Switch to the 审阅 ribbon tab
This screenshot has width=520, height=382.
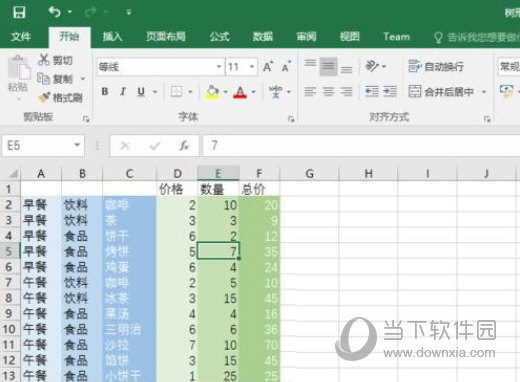click(x=306, y=36)
